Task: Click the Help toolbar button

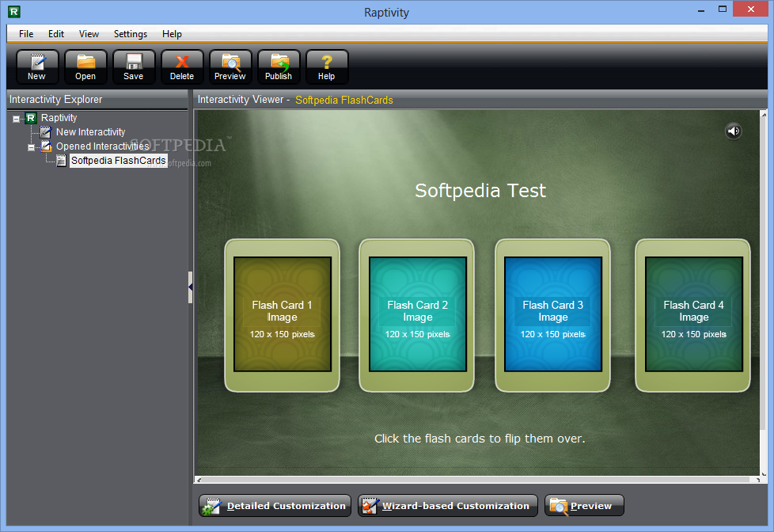Action: [326, 66]
